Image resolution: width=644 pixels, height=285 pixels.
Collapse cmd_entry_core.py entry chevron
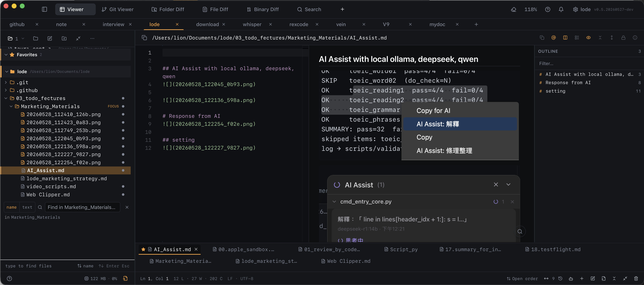(334, 201)
